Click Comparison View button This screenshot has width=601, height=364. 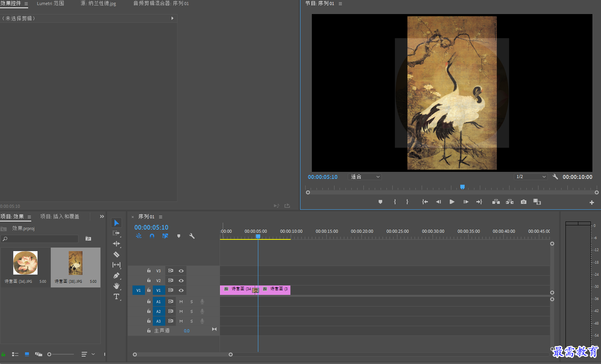point(537,202)
